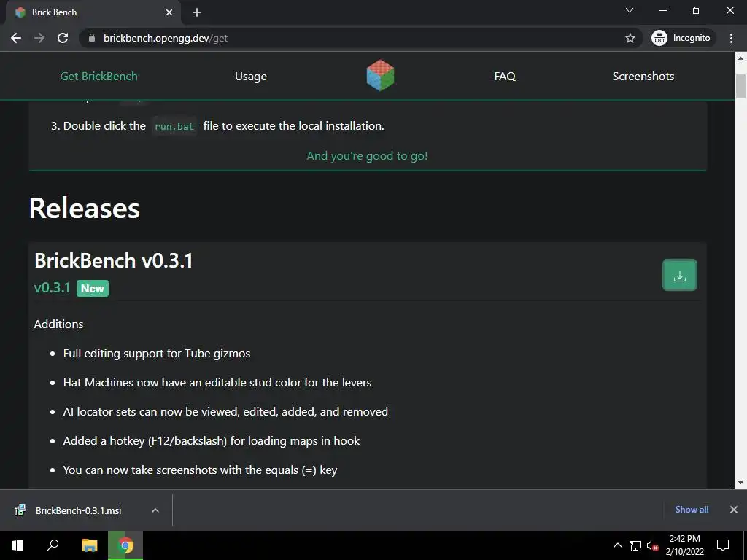
Task: Open the FAQ nav page
Action: 505,76
